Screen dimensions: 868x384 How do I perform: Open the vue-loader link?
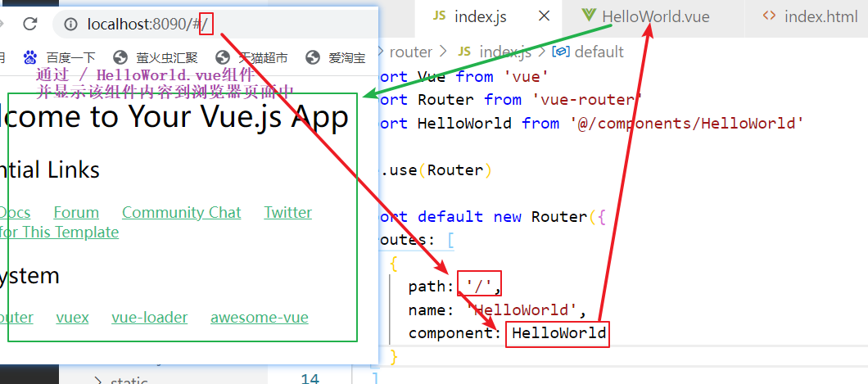[149, 317]
